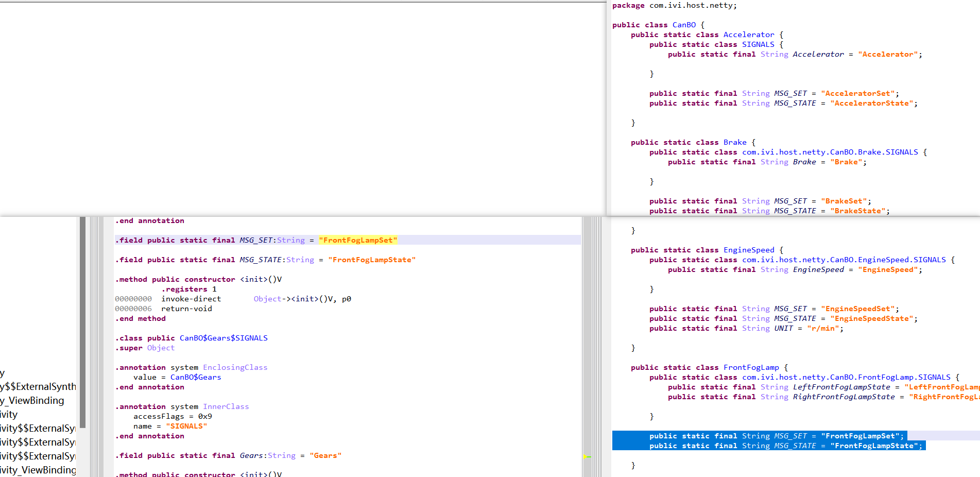The width and height of the screenshot is (980, 477).
Task: Click the CanBO class name in the Java view
Action: (x=684, y=25)
